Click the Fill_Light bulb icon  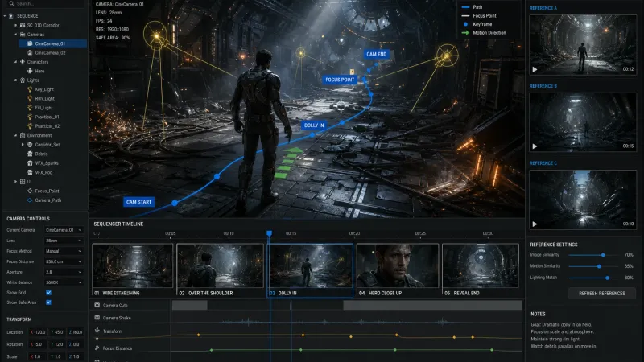[30, 108]
